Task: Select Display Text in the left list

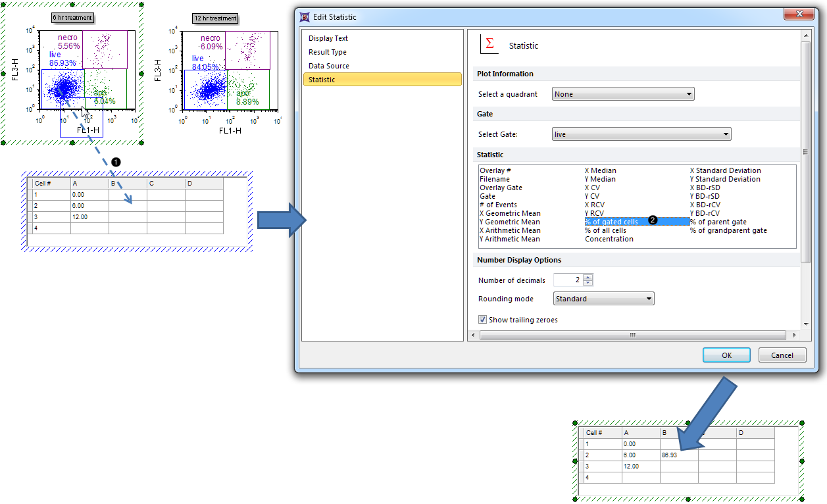Action: tap(328, 38)
